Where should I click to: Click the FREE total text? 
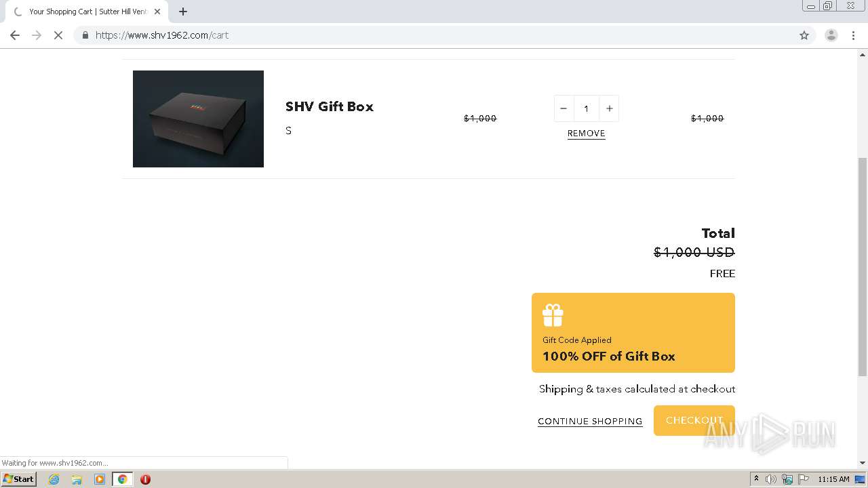[x=722, y=274]
